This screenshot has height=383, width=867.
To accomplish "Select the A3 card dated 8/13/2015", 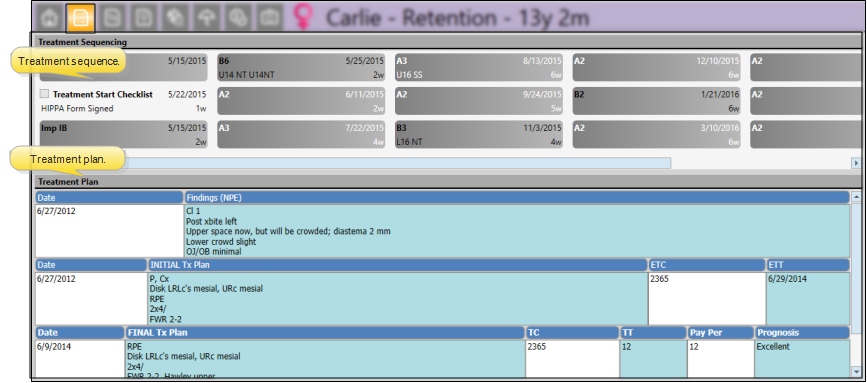I will pyautogui.click(x=479, y=67).
